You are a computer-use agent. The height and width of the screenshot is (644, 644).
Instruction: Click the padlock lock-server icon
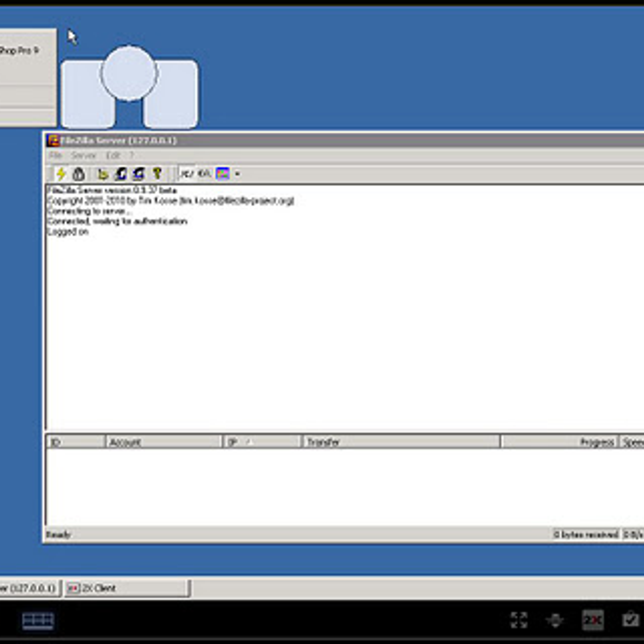pos(79,174)
